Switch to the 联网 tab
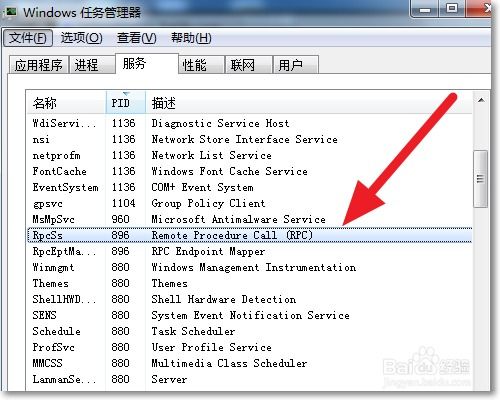Viewport: 500px width, 400px height. click(249, 65)
